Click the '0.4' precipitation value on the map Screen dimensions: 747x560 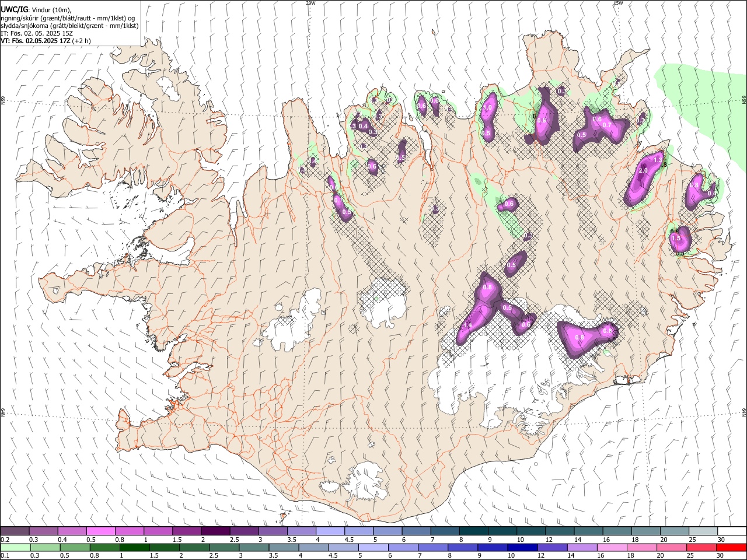[x=363, y=126]
